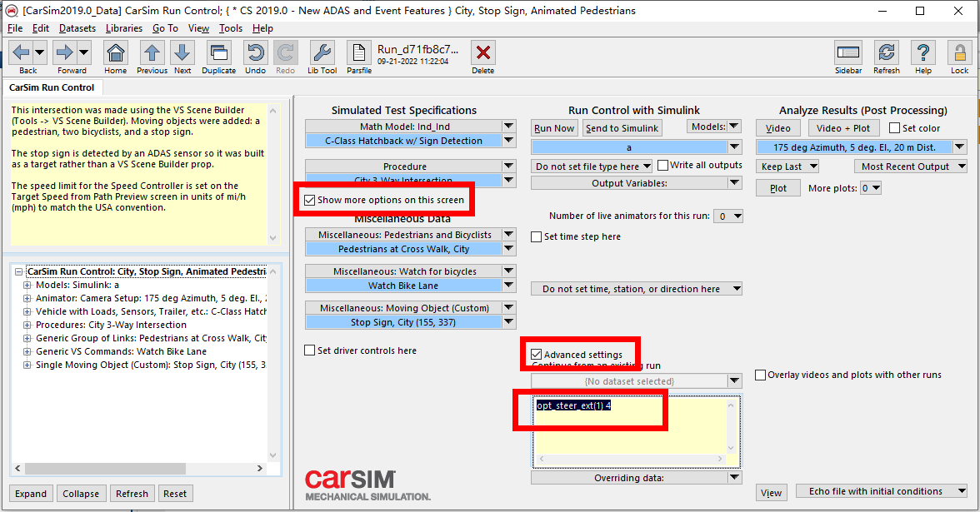Image resolution: width=980 pixels, height=512 pixels.
Task: Open the More plots count dropdown
Action: [x=871, y=188]
